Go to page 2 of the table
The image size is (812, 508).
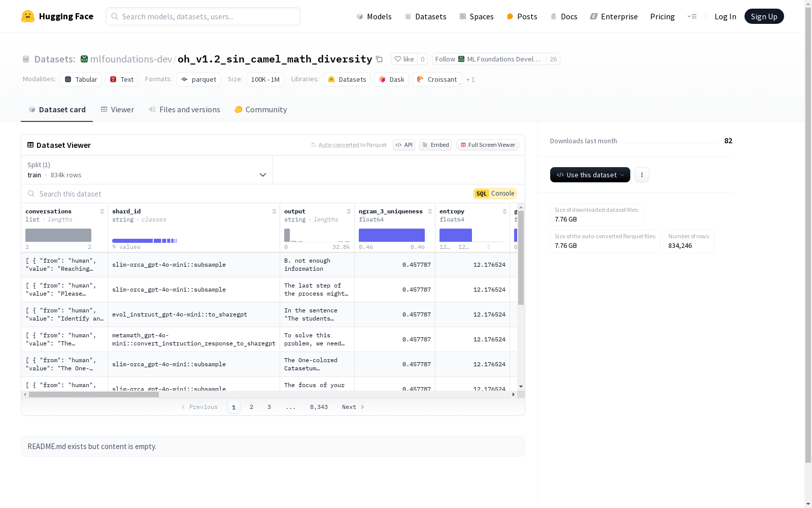pos(251,407)
